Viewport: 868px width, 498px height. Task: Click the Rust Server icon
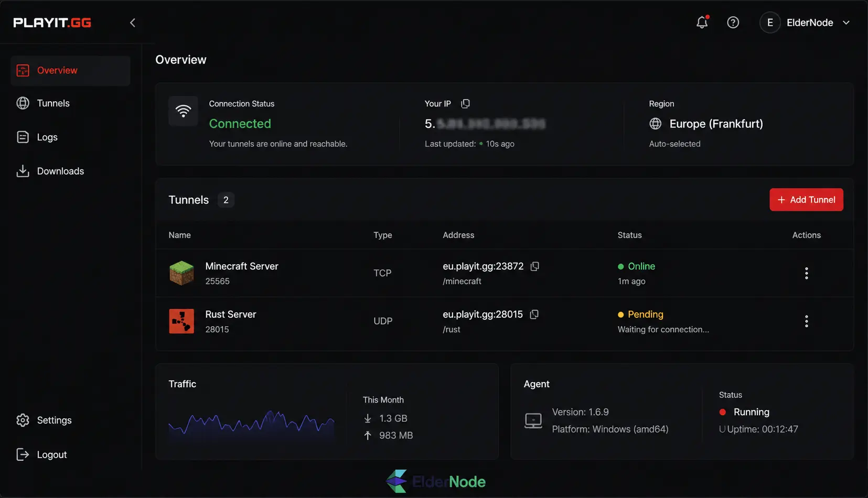click(x=181, y=321)
